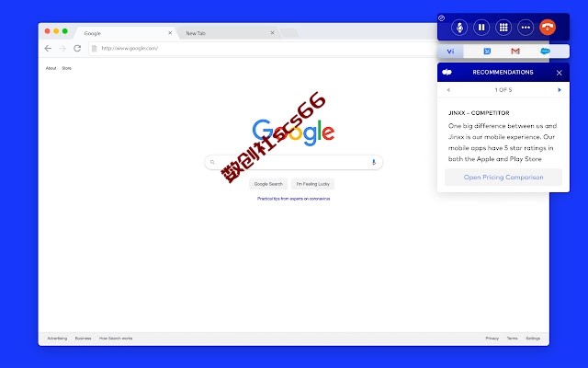Image resolution: width=588 pixels, height=368 pixels.
Task: Open a new browser tab button
Action: click(x=288, y=33)
